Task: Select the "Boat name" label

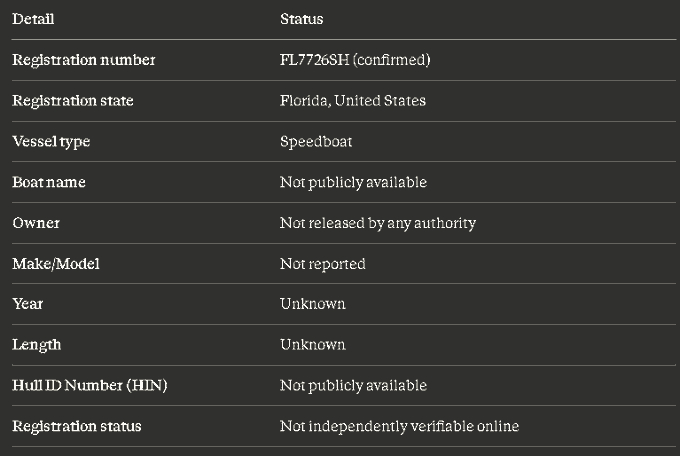Action: (x=48, y=182)
